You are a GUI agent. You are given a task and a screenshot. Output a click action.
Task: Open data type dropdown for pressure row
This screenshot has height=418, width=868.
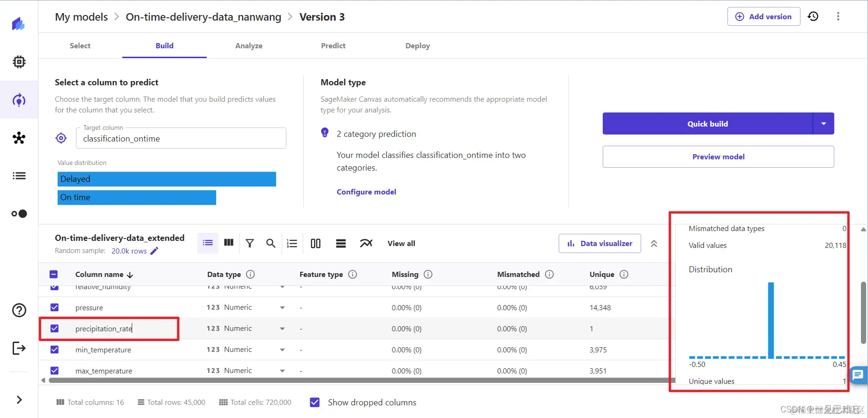click(x=282, y=308)
